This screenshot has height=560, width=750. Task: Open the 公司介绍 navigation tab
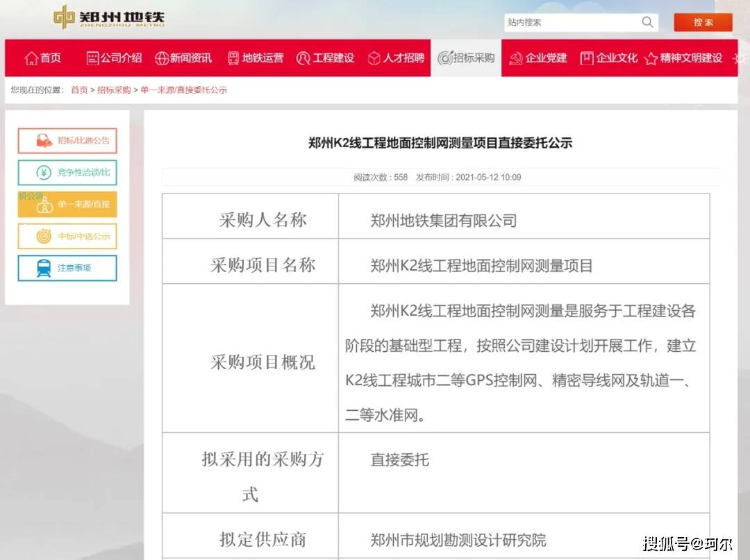pos(114,58)
